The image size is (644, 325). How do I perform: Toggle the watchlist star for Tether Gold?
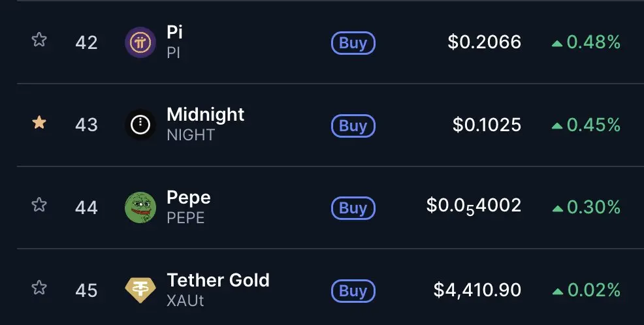39,287
